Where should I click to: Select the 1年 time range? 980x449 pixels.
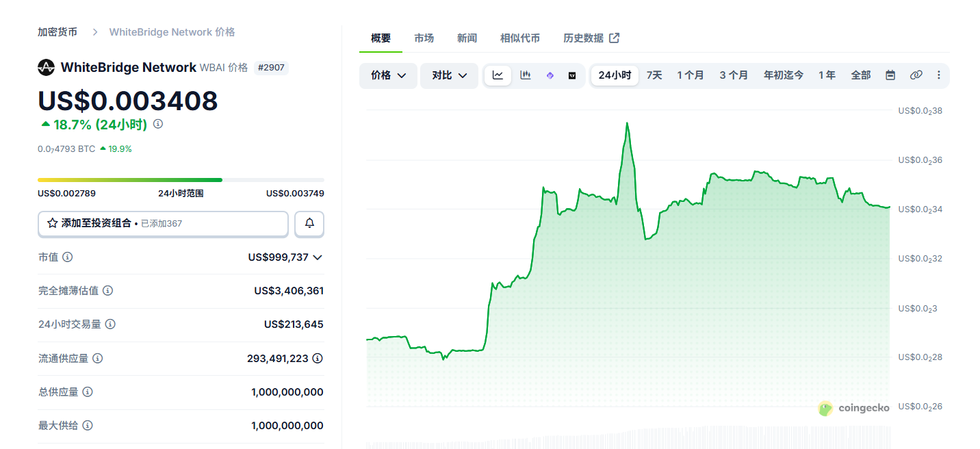click(827, 75)
